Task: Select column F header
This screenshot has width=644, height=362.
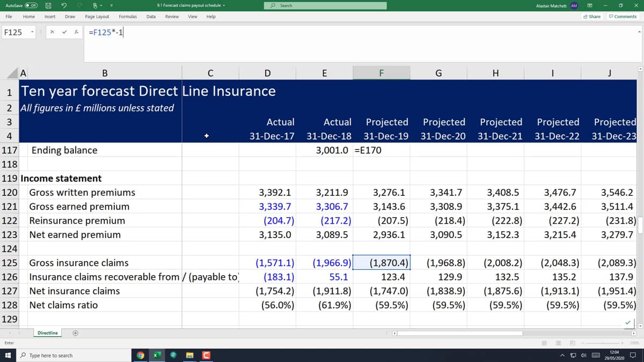Action: tap(381, 73)
